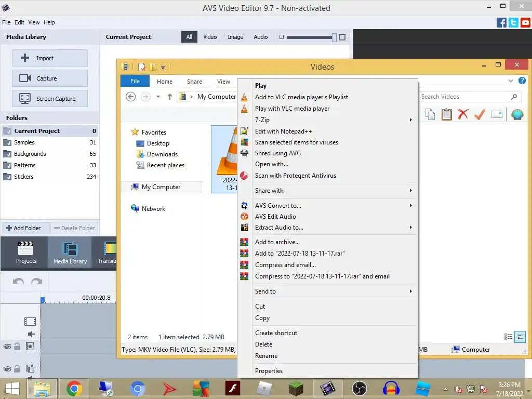Screen dimensions: 532x399
Task: Click the orange checkmark icon in Explorer
Action: (x=480, y=114)
